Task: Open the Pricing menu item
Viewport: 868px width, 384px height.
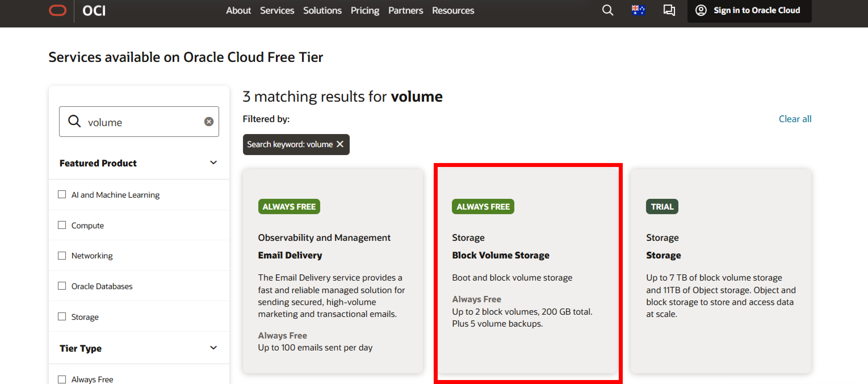Action: 364,11
